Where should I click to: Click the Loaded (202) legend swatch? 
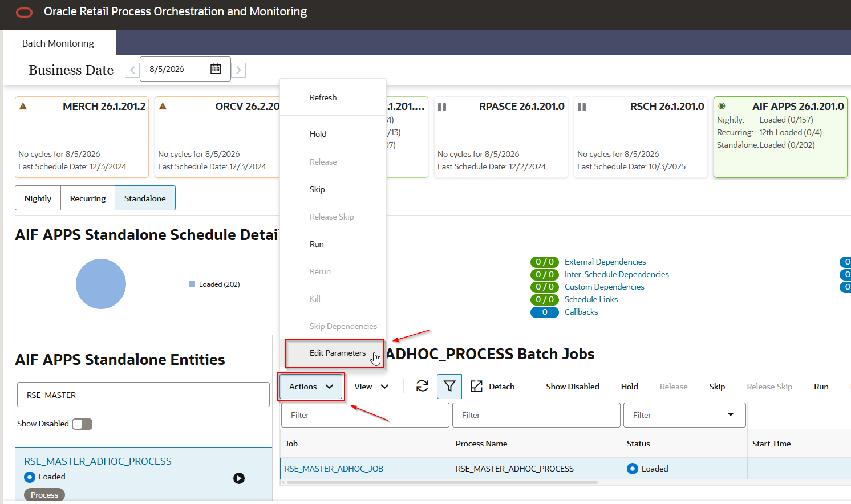coord(192,284)
